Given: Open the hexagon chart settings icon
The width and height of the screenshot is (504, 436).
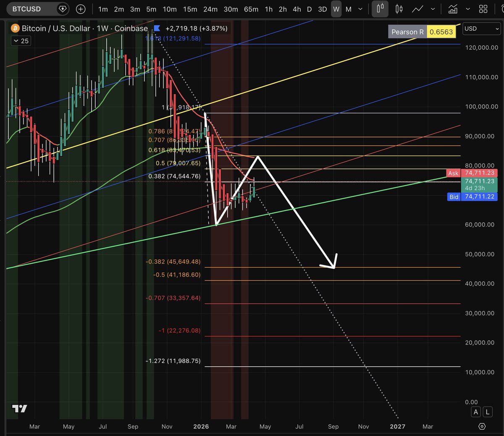Looking at the screenshot, I should (482, 426).
